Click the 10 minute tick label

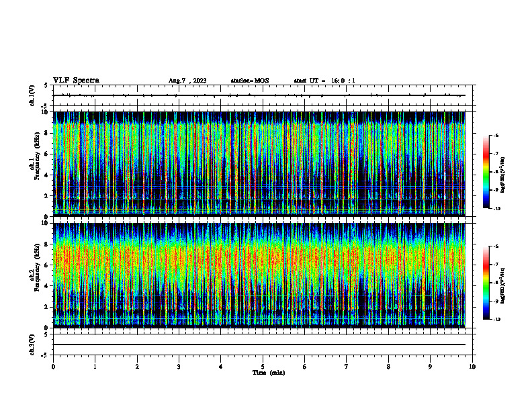point(472,367)
